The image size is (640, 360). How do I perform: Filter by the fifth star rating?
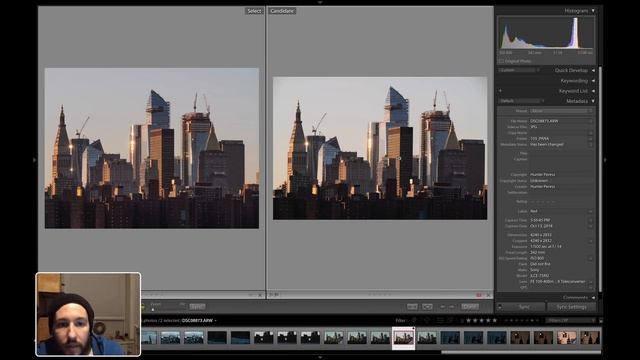495,320
